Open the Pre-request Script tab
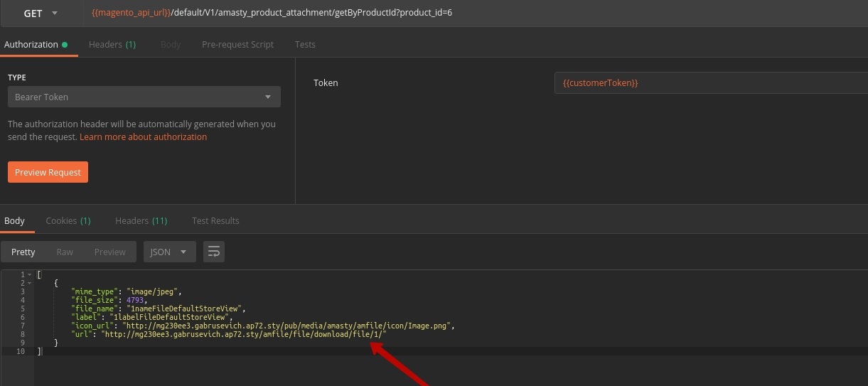The height and width of the screenshot is (386, 868). click(237, 44)
